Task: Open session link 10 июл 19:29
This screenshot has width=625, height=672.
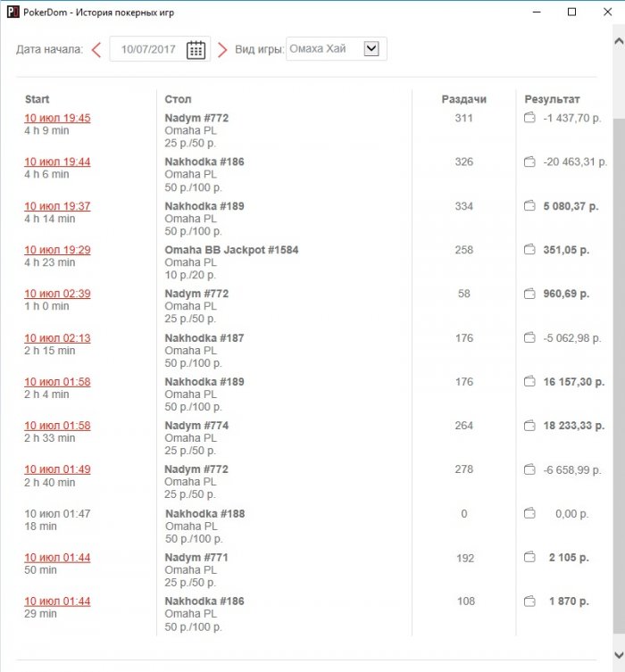Action: (x=57, y=250)
